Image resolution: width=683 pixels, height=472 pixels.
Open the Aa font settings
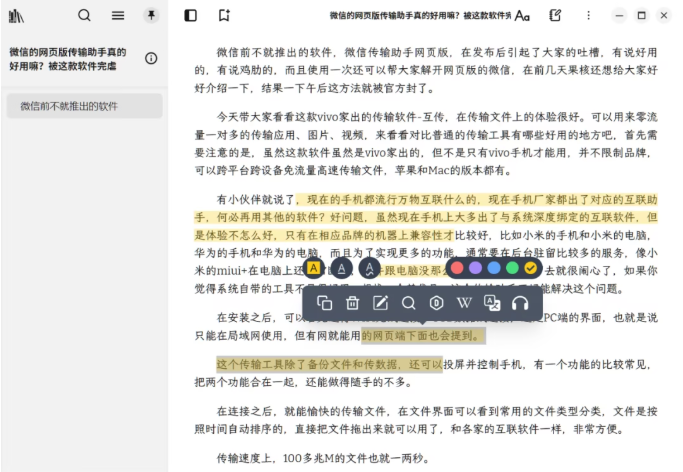(522, 16)
